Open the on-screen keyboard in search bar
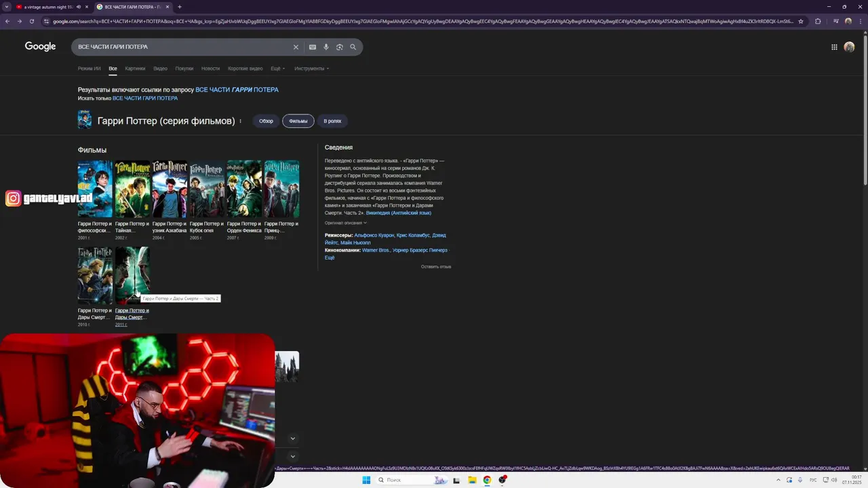The image size is (868, 488). click(x=313, y=47)
